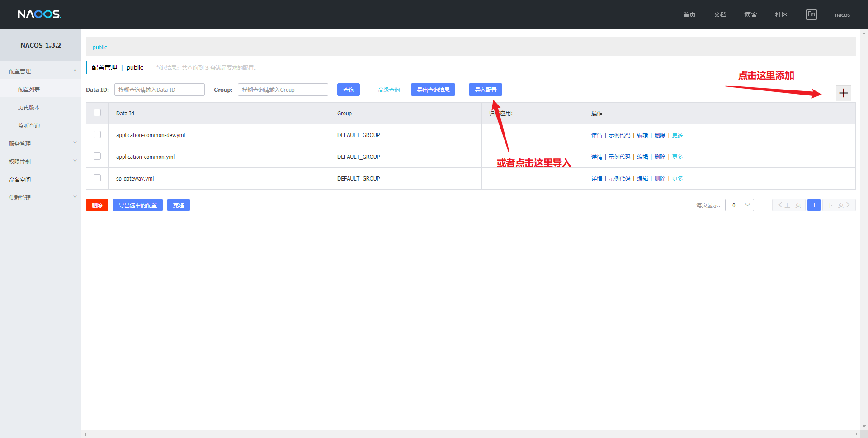
Task: Click 编辑 for application-common-dev.yml
Action: tap(642, 135)
